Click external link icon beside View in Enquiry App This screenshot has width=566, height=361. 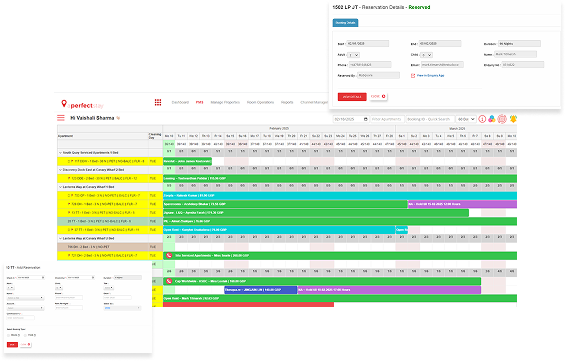pos(413,75)
